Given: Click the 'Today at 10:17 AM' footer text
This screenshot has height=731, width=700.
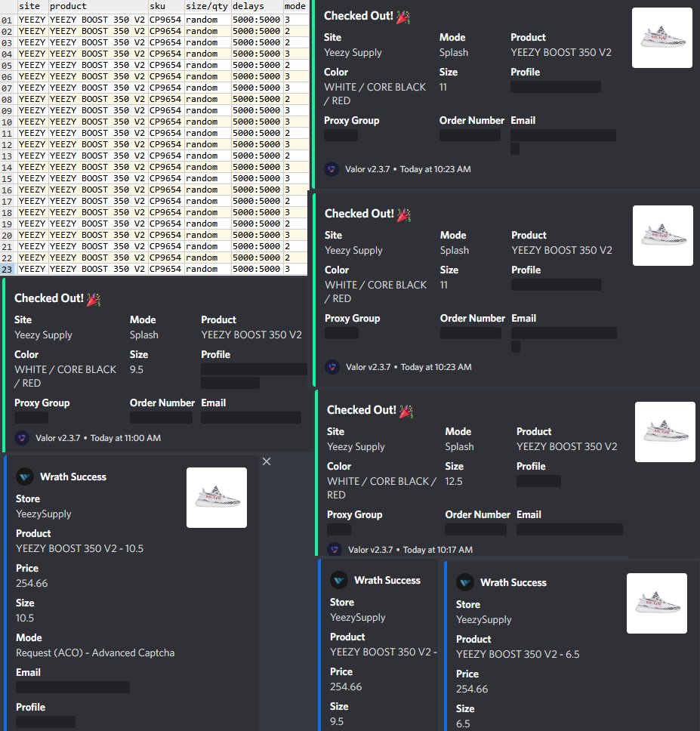Looking at the screenshot, I should pos(438,550).
